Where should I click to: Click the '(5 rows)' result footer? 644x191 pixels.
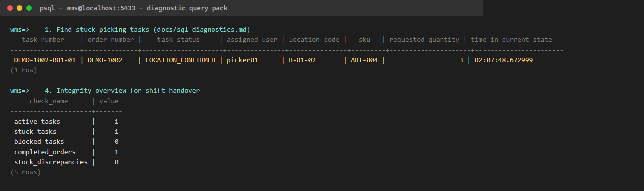[26, 172]
